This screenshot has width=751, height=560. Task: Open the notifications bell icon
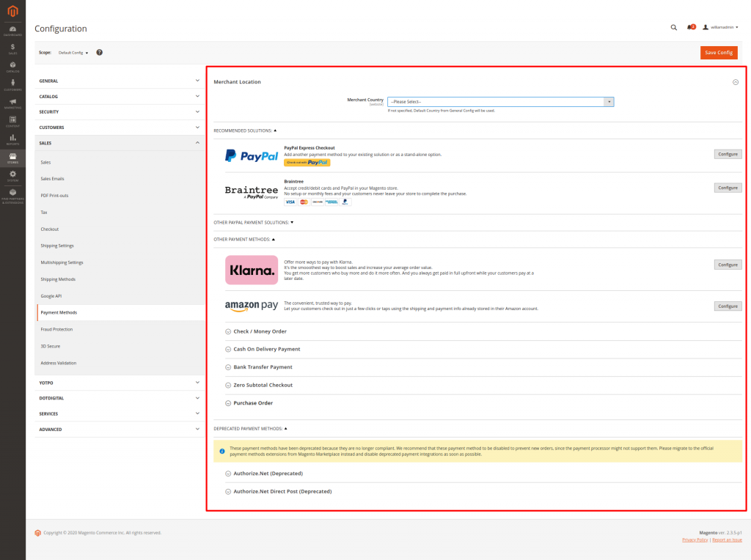(690, 27)
